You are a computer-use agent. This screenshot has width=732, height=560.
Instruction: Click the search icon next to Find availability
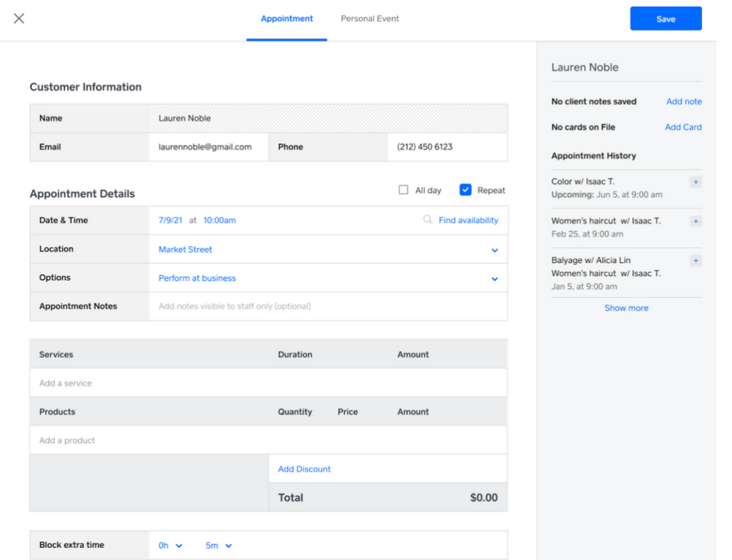coord(427,220)
